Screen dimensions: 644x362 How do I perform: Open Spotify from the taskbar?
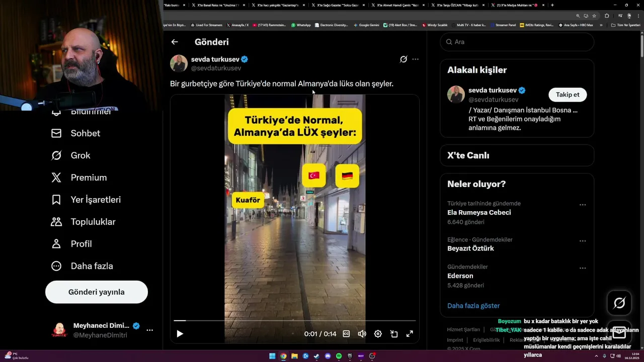tap(339, 356)
